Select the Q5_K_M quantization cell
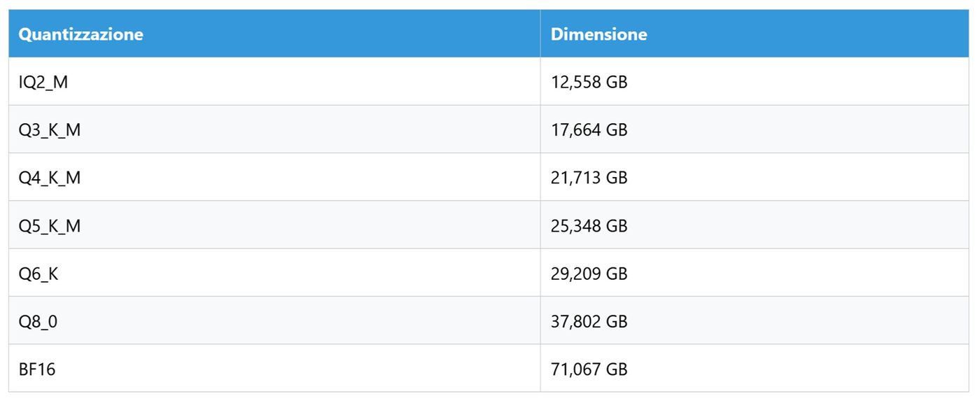 point(274,225)
